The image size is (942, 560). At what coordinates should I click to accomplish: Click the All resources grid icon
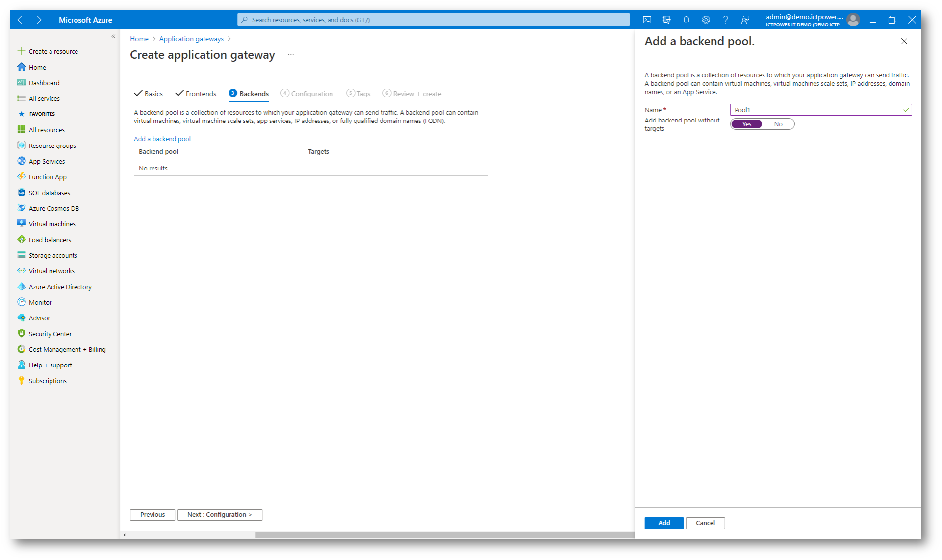[x=22, y=129]
